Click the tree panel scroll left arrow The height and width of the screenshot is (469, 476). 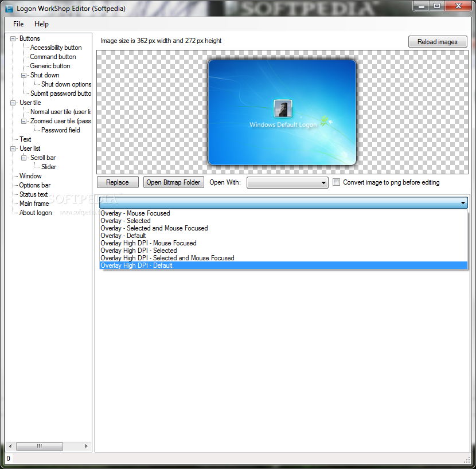10,446
